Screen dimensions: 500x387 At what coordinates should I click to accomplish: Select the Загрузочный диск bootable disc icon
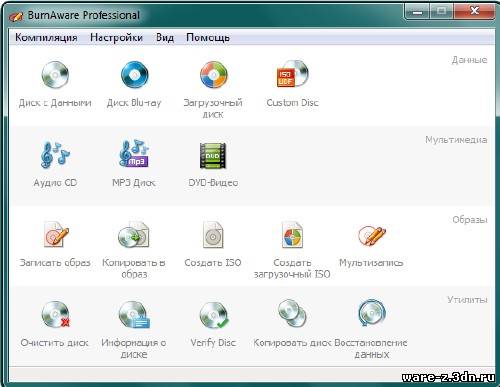coord(213,75)
